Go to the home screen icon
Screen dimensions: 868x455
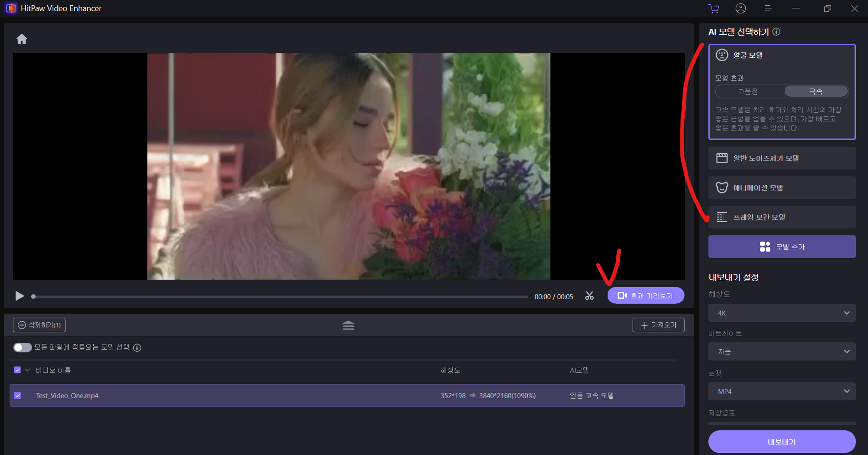(x=22, y=39)
